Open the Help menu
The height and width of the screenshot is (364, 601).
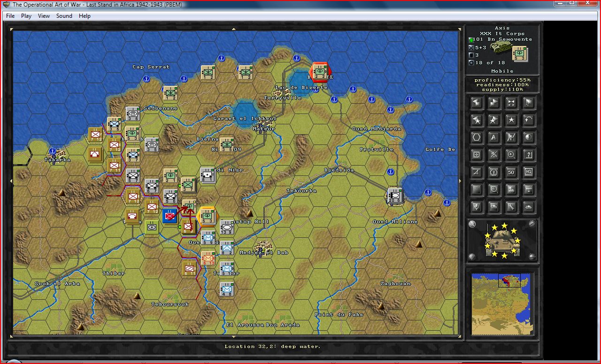pos(85,16)
